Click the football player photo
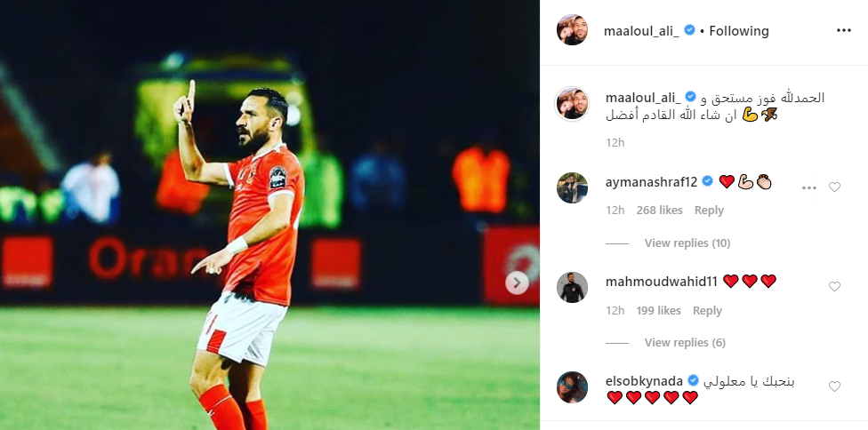 coord(269,215)
